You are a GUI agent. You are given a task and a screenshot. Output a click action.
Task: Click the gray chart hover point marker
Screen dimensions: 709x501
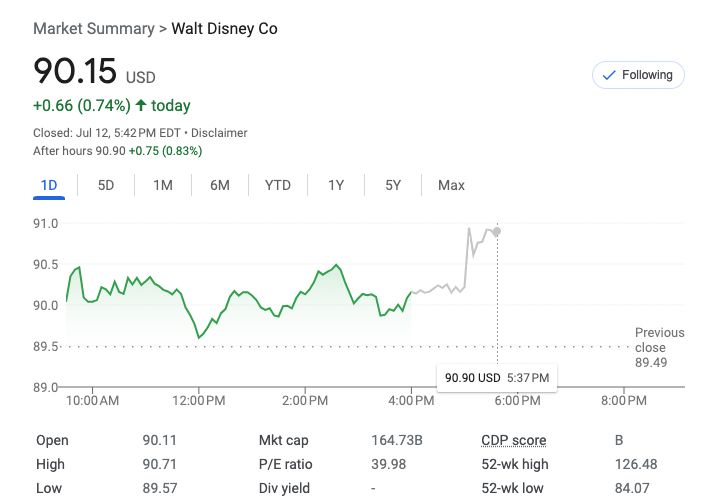pos(497,231)
